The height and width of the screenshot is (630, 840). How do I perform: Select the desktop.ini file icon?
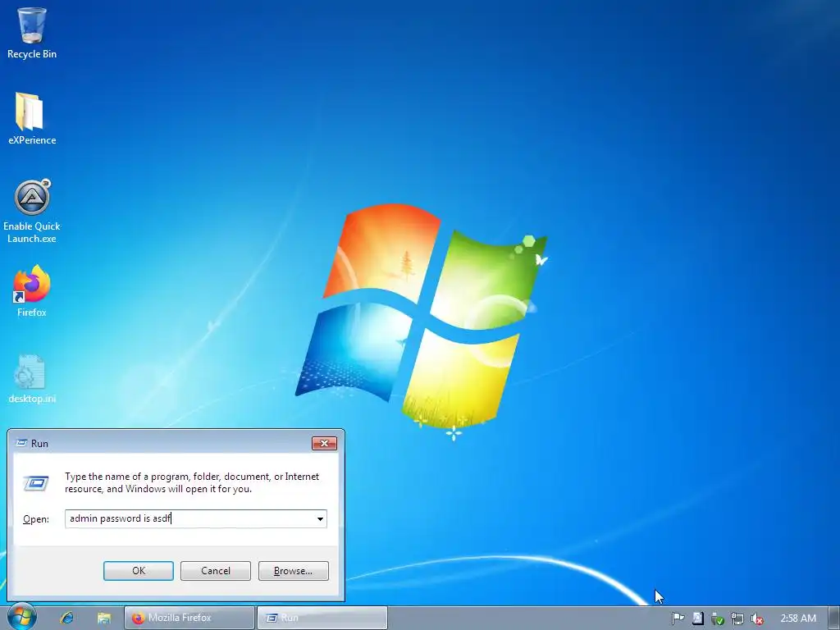[x=32, y=378]
